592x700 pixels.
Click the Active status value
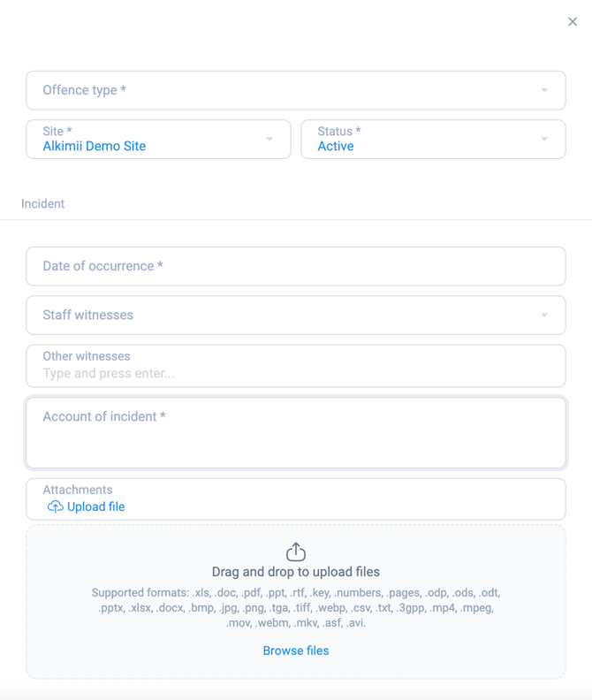(x=336, y=147)
